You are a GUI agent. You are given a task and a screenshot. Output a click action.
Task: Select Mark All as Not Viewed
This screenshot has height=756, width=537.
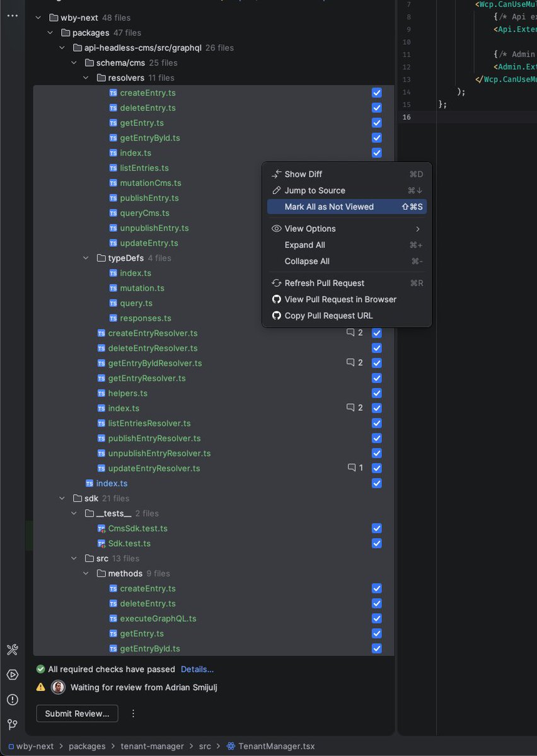tap(347, 207)
